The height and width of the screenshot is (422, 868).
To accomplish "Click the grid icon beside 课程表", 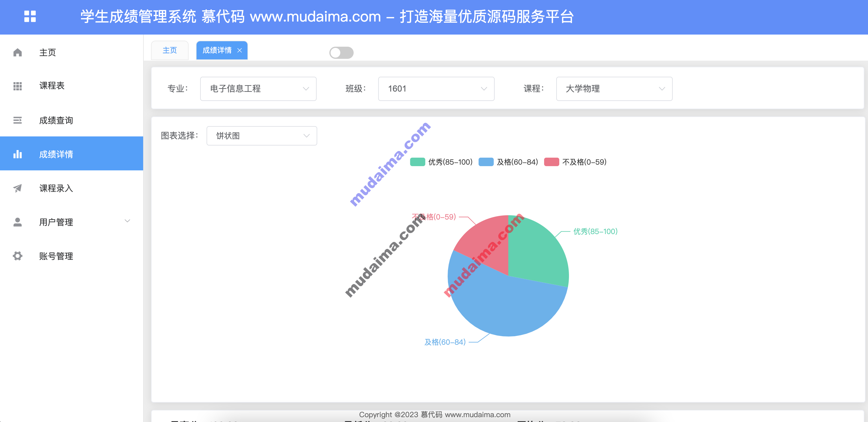I will coord(18,86).
